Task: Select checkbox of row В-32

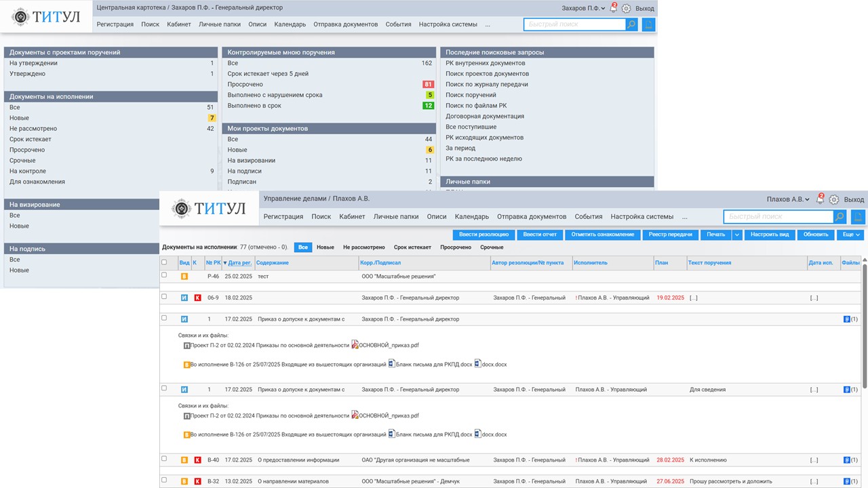Action: pyautogui.click(x=164, y=481)
